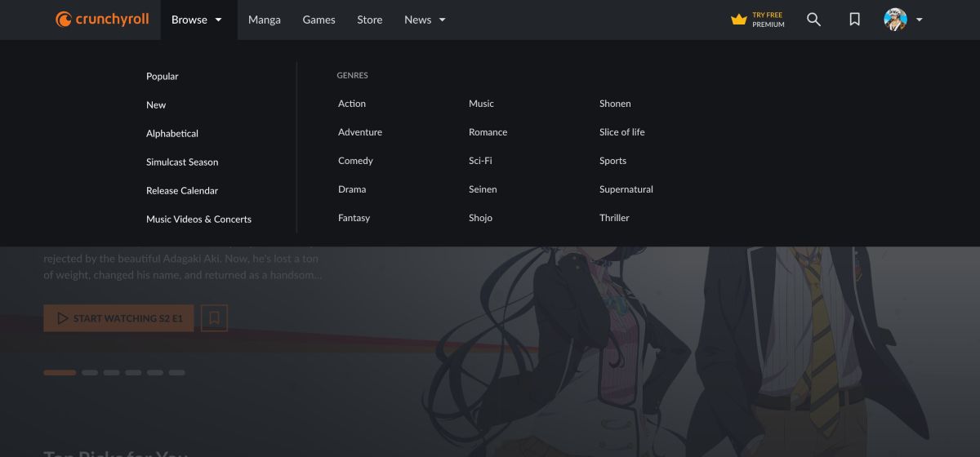This screenshot has height=457, width=980.
Task: Choose the Sci-Fi genre
Action: 480,161
